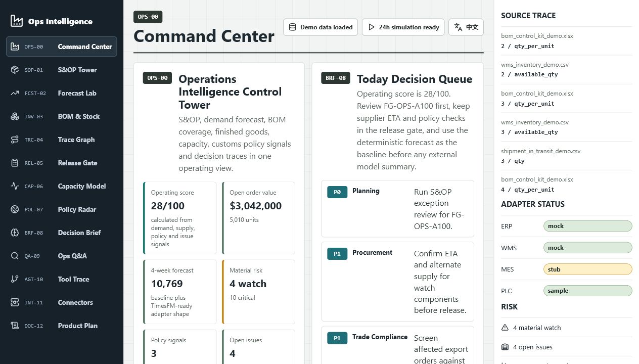This screenshot has width=639, height=364.
Task: Click the database icon on Demo data button
Action: 293,27
